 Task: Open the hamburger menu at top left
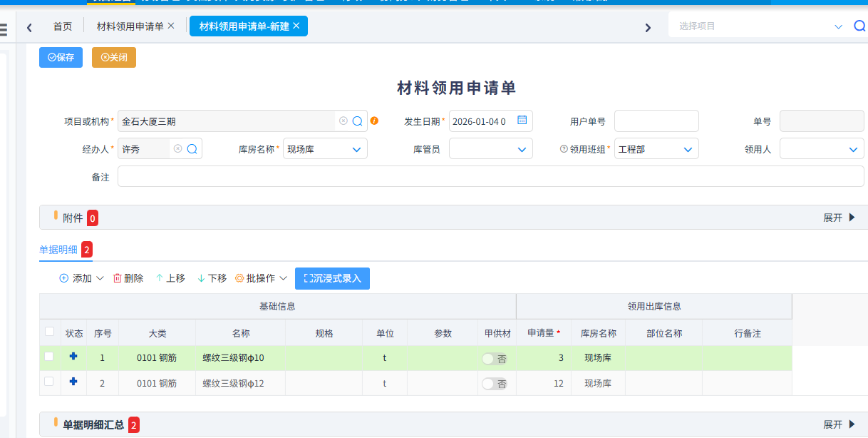(4, 29)
